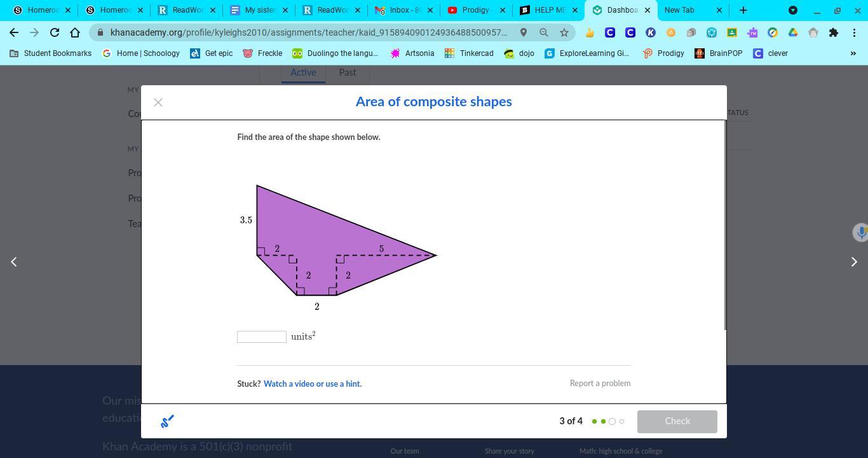This screenshot has width=868, height=458.
Task: Click the orange circle extension icon
Action: pos(671,32)
